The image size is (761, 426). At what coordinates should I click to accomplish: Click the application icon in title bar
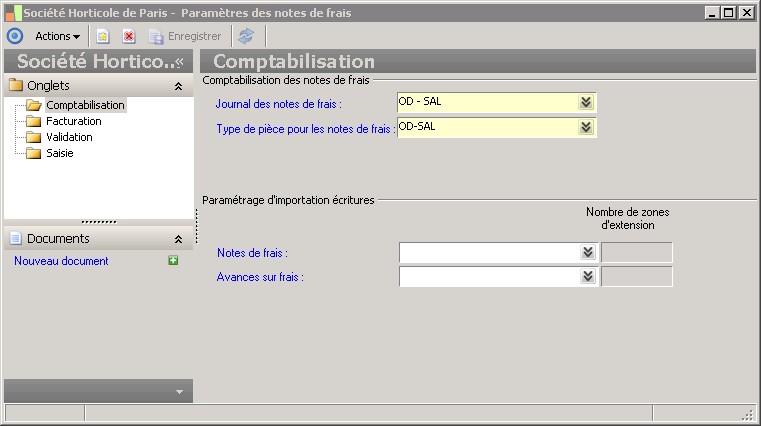pyautogui.click(x=14, y=13)
